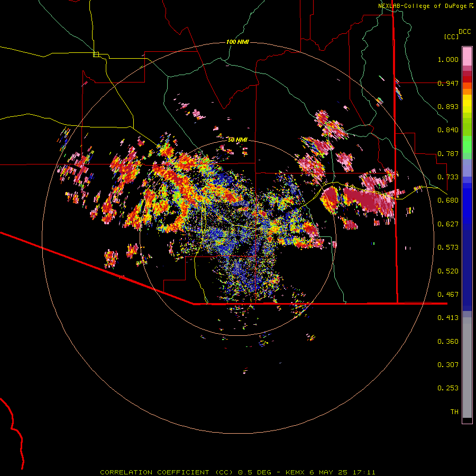Image resolution: width=476 pixels, height=476 pixels.
Task: Click the 50 NMI range ring label
Action: point(237,140)
